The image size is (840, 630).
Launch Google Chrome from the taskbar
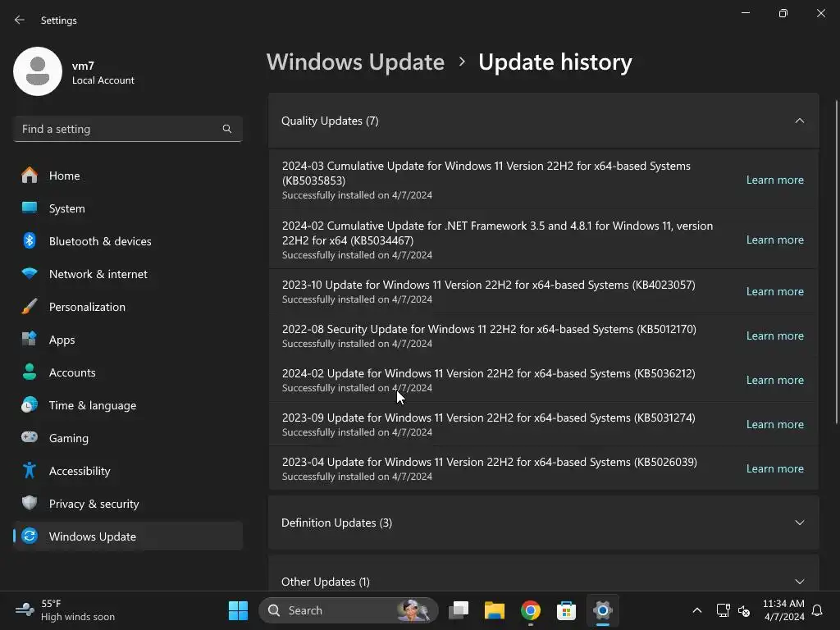pos(531,610)
